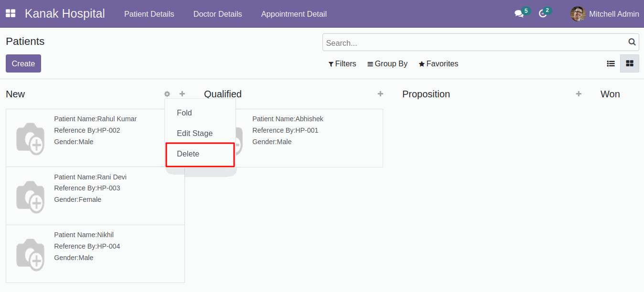Click the Kanak Hospital brand title
Viewport: 644px width, 292px height.
[65, 14]
